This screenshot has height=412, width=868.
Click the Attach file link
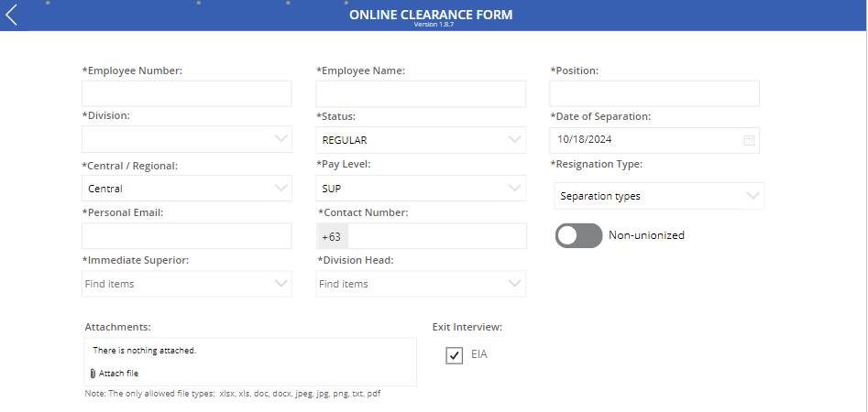point(118,374)
